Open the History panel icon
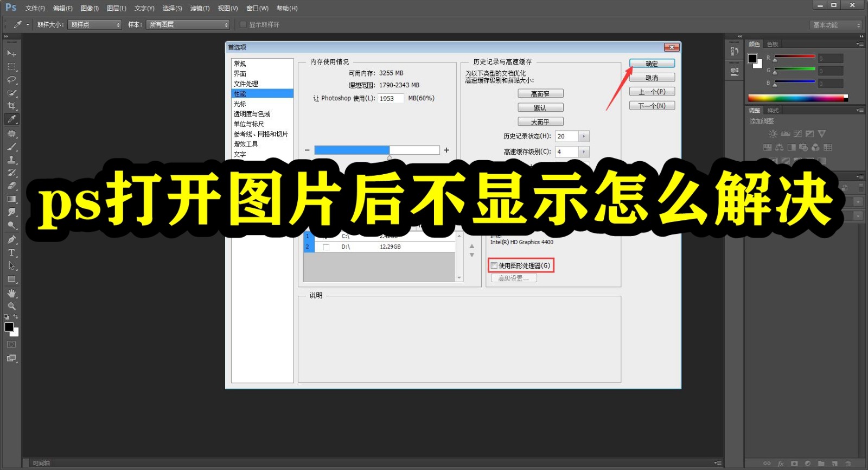The width and height of the screenshot is (868, 470). 735,51
